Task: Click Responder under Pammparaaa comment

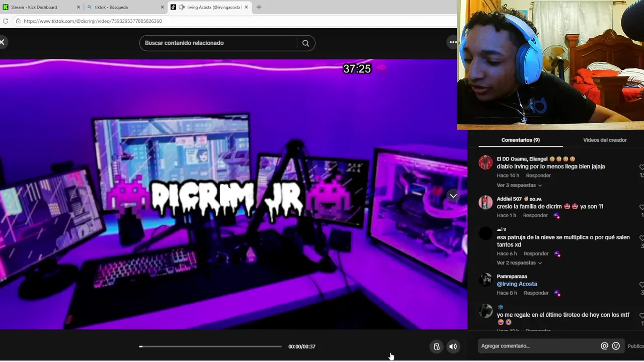Action: tap(536, 293)
